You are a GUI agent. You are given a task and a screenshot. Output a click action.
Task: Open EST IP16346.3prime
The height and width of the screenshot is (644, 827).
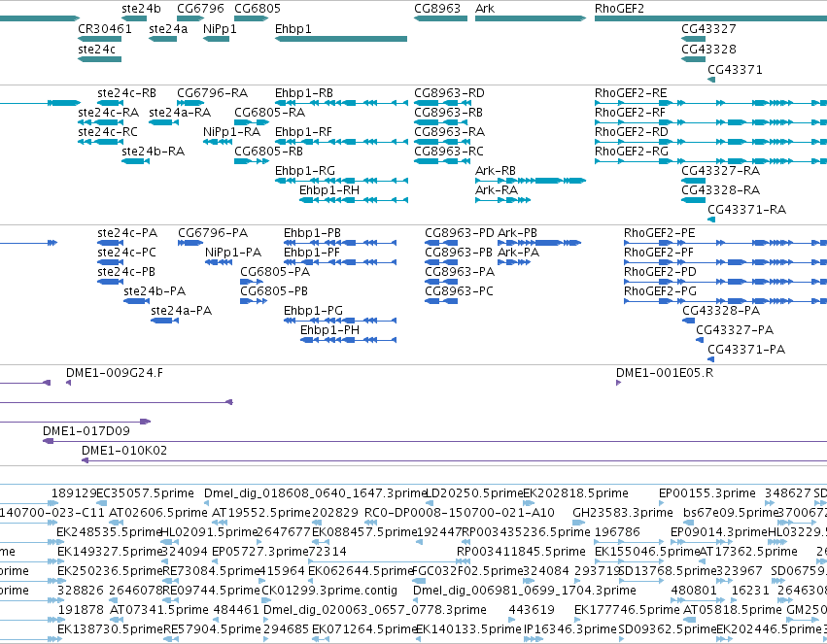[569, 629]
